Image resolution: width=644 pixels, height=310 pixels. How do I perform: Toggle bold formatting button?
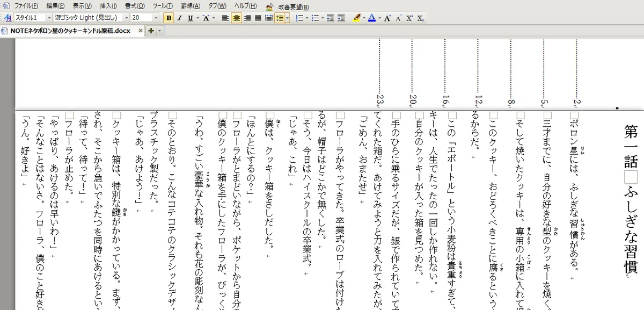point(169,18)
